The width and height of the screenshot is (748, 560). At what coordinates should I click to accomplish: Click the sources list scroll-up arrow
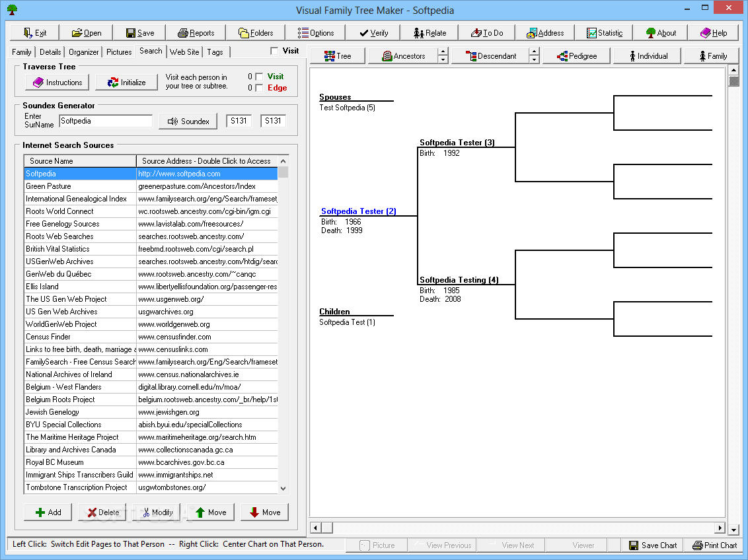[x=283, y=161]
